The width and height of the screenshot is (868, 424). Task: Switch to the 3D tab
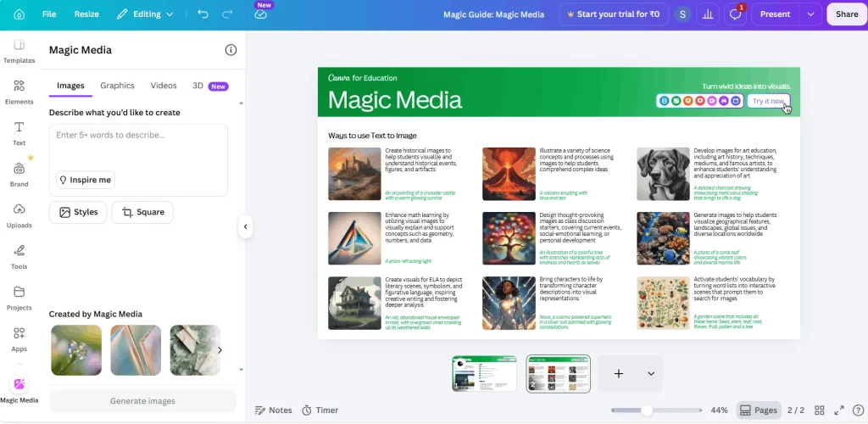[x=210, y=86]
